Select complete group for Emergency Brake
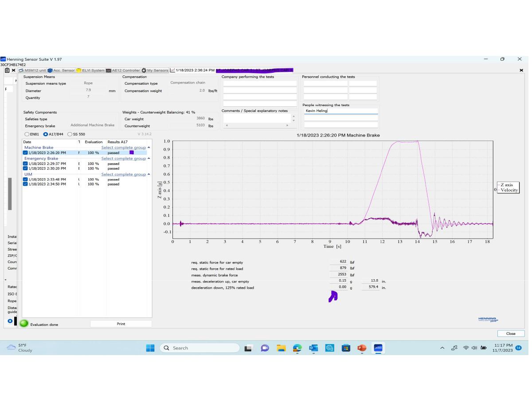This screenshot has width=532, height=411. pos(123,158)
